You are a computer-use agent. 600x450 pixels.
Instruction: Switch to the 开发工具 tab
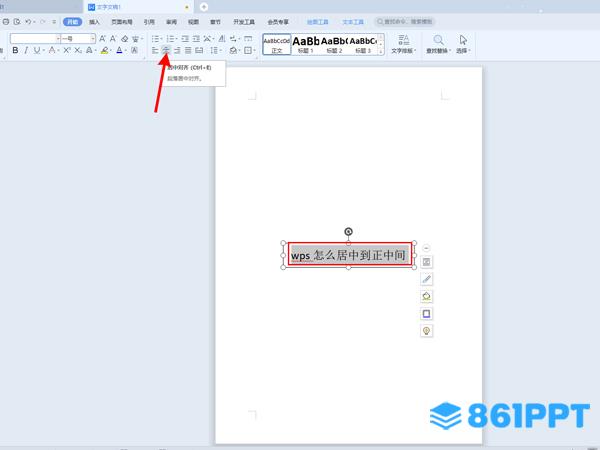point(244,22)
